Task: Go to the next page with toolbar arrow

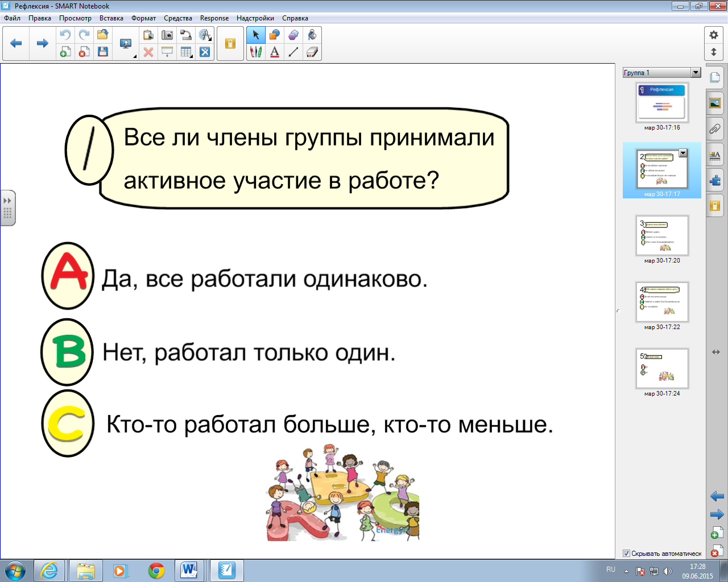Action: tap(43, 43)
